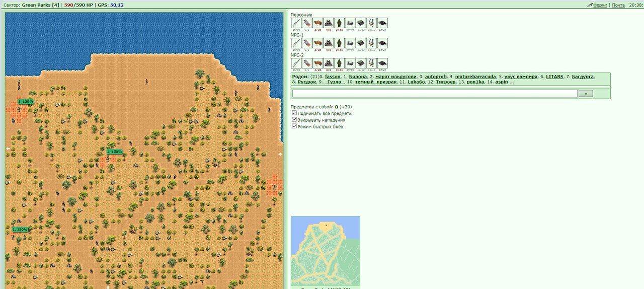Select the headset icon in the NPC-2 row
This screenshot has height=289, width=644.
point(372,63)
